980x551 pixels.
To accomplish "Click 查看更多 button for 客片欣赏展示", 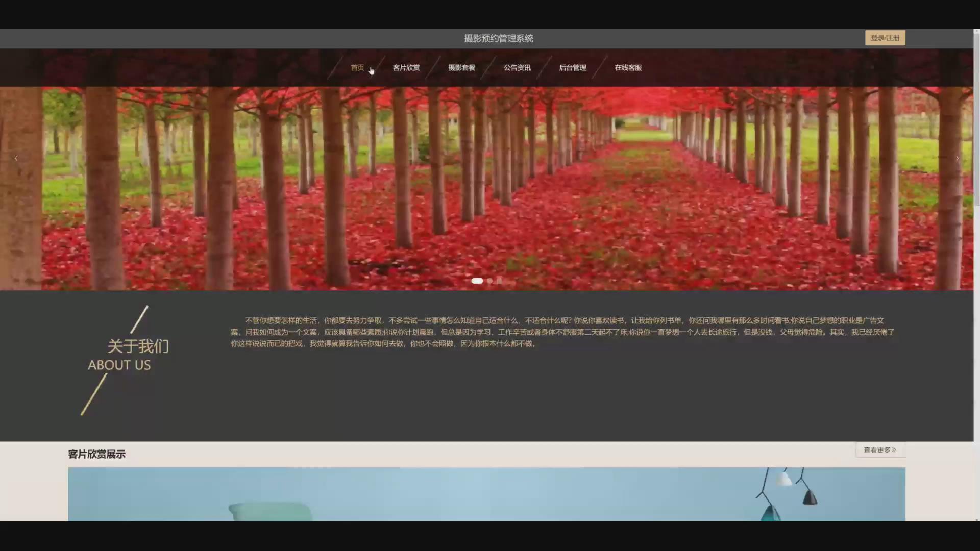I will [880, 450].
